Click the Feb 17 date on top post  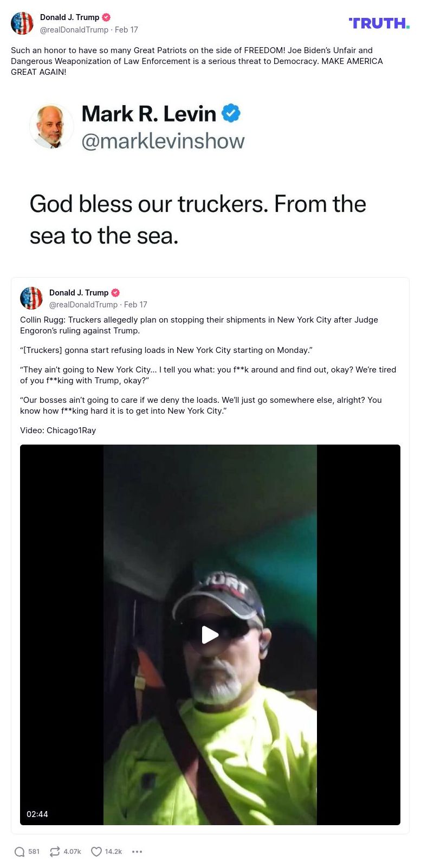[126, 30]
